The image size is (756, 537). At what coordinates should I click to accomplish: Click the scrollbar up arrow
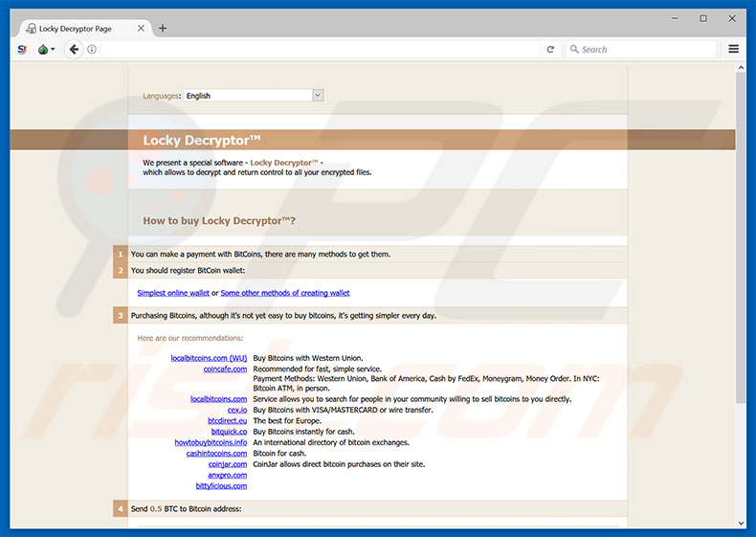[x=741, y=68]
